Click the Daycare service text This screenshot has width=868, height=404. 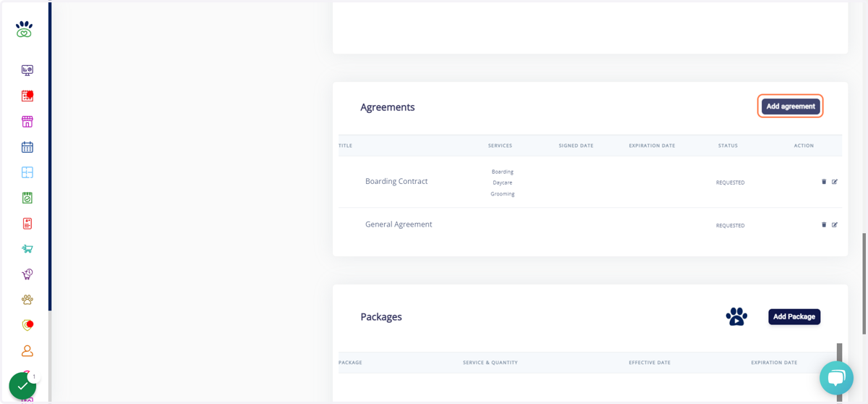[x=503, y=182]
